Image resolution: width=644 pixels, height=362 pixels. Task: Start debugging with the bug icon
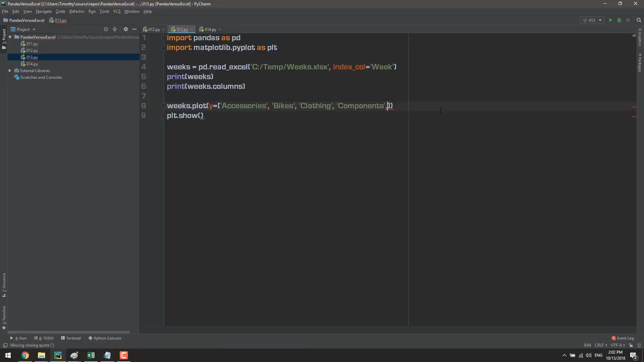coord(619,20)
